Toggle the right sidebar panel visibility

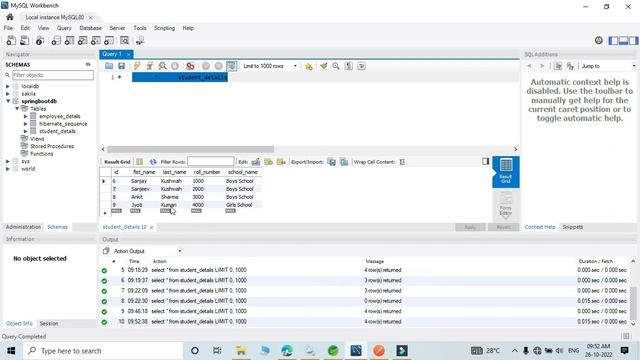[633, 40]
